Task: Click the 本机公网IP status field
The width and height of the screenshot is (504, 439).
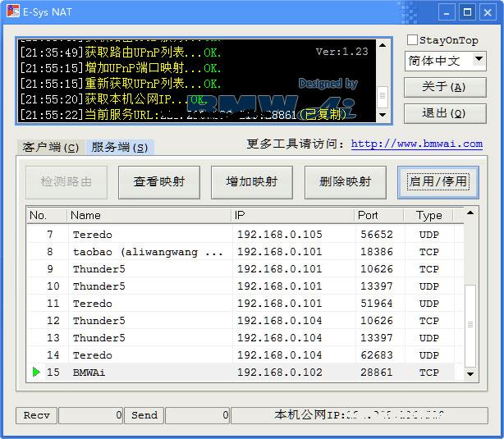Action: point(360,415)
